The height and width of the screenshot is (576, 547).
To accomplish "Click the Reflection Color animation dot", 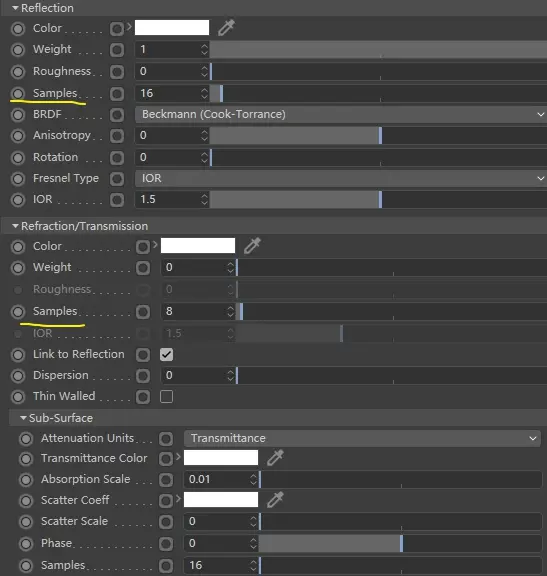I will click(x=18, y=29).
